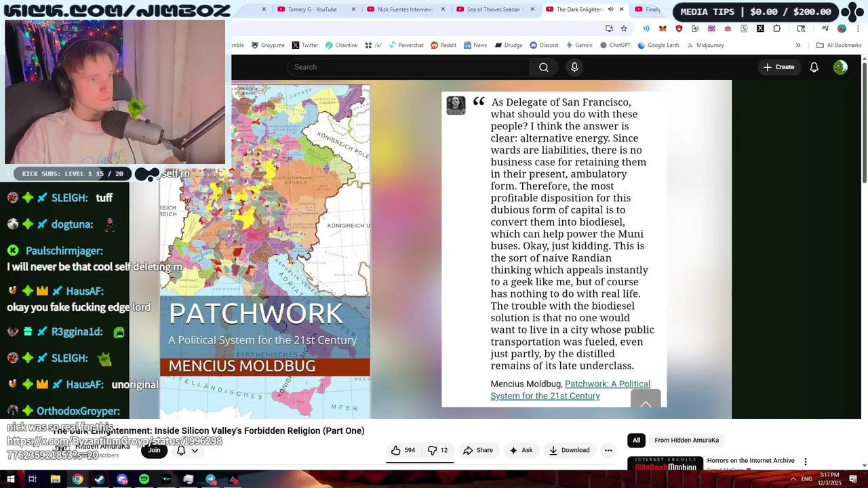Image resolution: width=868 pixels, height=488 pixels.
Task: Open Chrome three-dot menu
Action: (x=858, y=28)
